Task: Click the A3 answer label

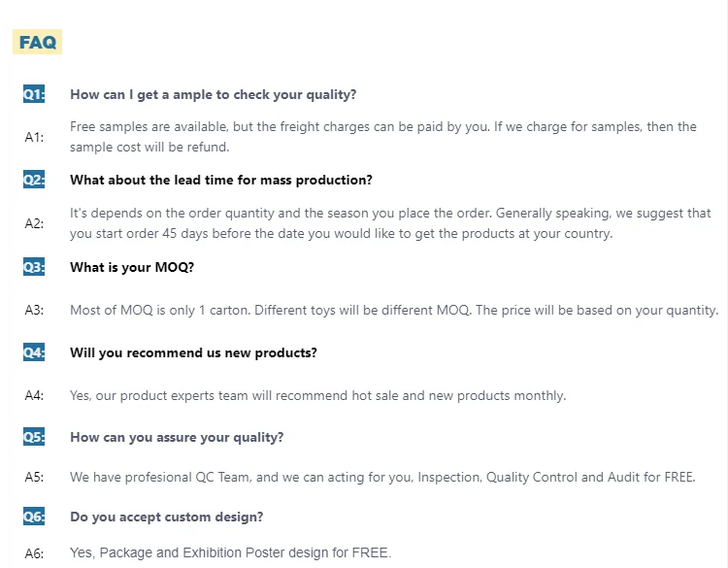Action: tap(34, 311)
